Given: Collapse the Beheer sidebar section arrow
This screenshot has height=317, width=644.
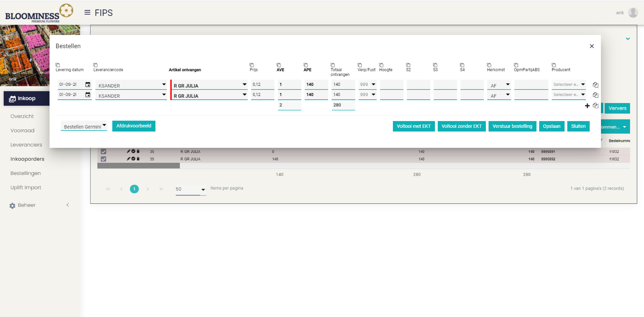Looking at the screenshot, I should pos(68,205).
